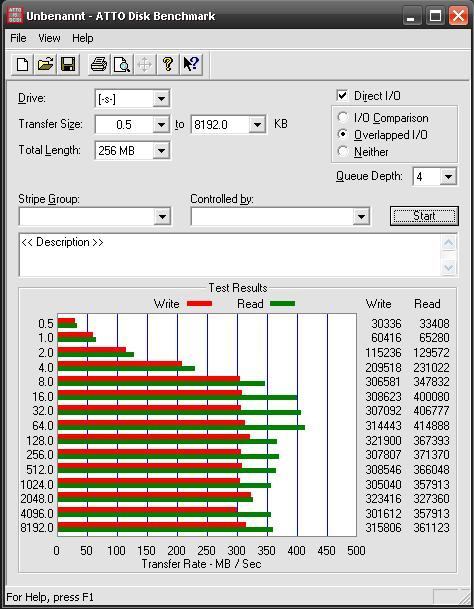Click the read value 129572
This screenshot has width=474, height=609.
pyautogui.click(x=432, y=353)
